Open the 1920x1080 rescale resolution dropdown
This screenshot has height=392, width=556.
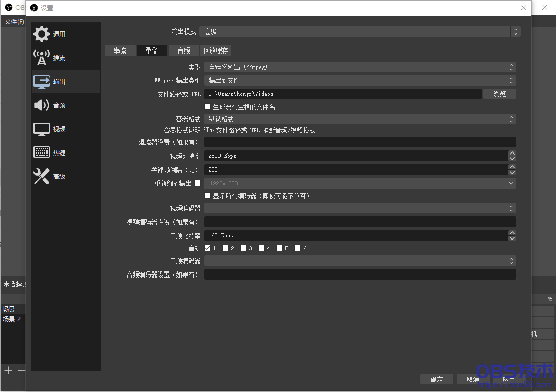tap(360, 183)
